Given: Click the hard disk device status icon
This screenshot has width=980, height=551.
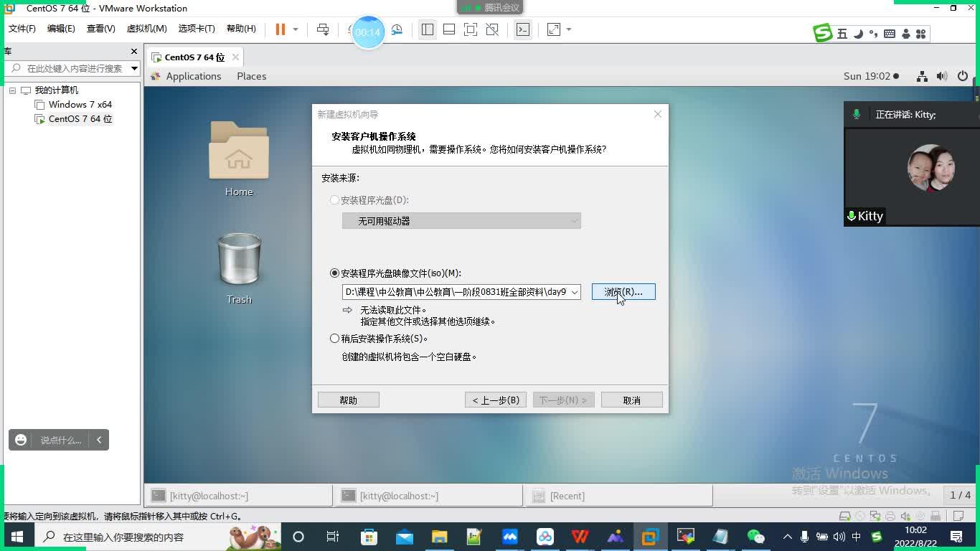Looking at the screenshot, I should (x=847, y=516).
